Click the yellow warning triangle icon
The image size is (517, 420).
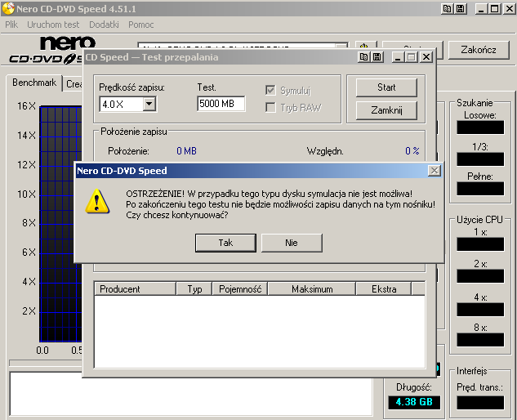(97, 201)
